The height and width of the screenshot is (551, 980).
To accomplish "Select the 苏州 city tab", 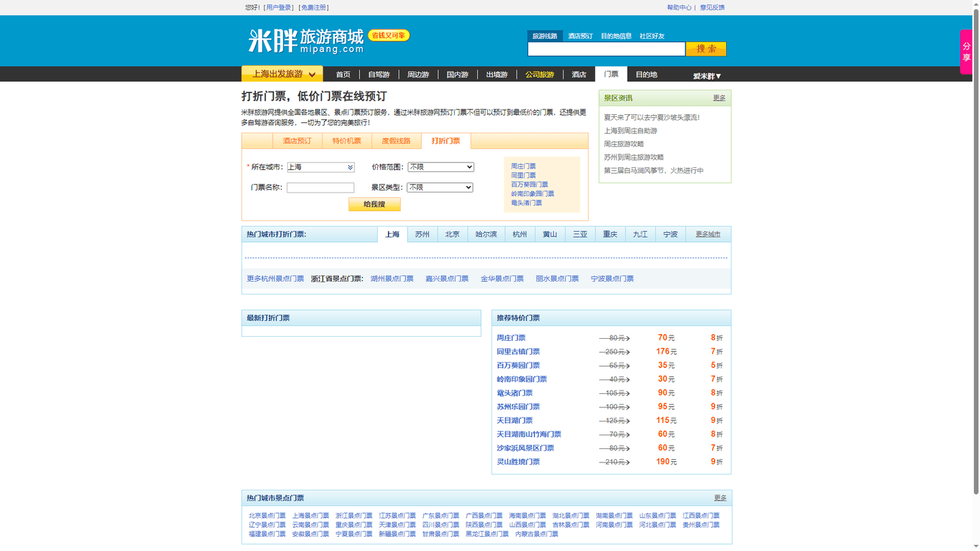I will 423,234.
